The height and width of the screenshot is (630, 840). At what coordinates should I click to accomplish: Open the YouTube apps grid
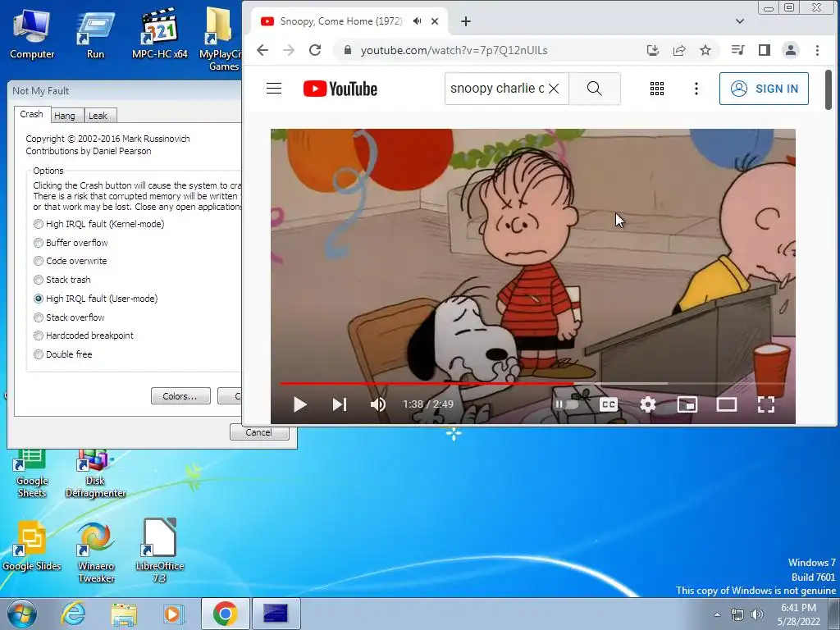[657, 89]
